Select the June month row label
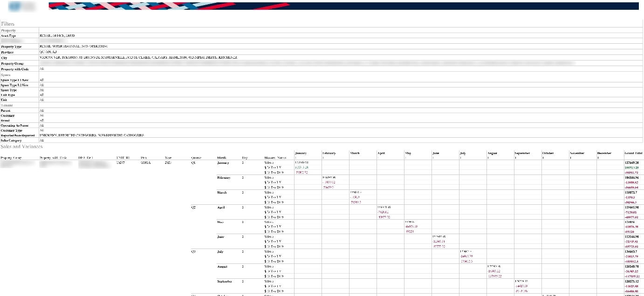644x296 pixels. point(221,237)
